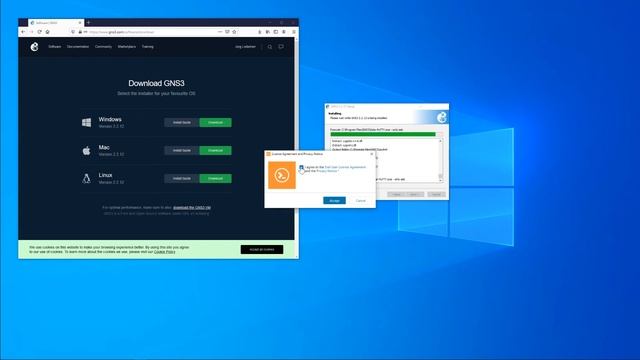The height and width of the screenshot is (360, 640).
Task: Download GNS3 for Windows
Action: pos(216,122)
